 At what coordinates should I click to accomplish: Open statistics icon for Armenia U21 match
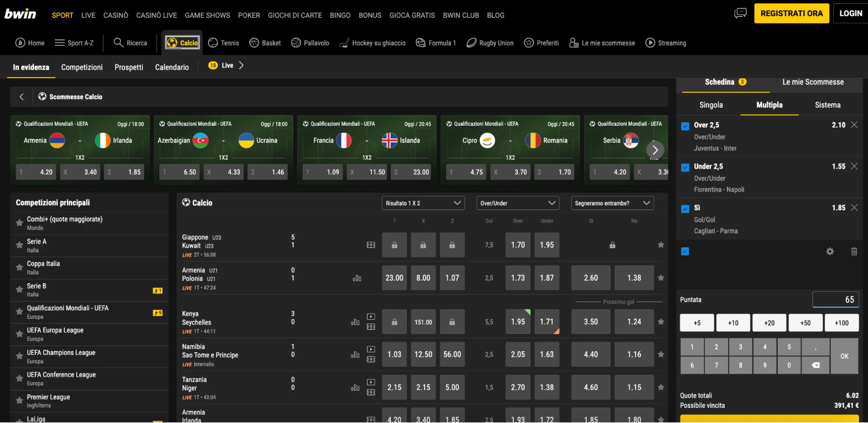pos(357,278)
